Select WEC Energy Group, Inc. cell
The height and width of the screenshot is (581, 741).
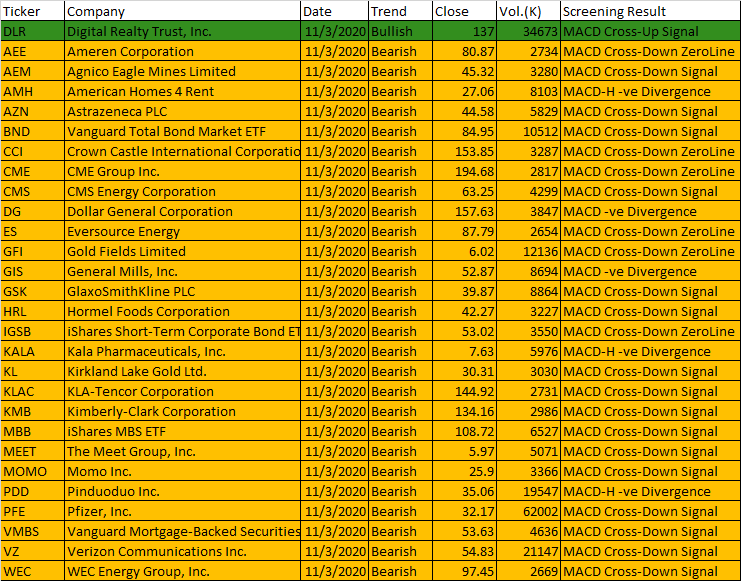tap(182, 572)
